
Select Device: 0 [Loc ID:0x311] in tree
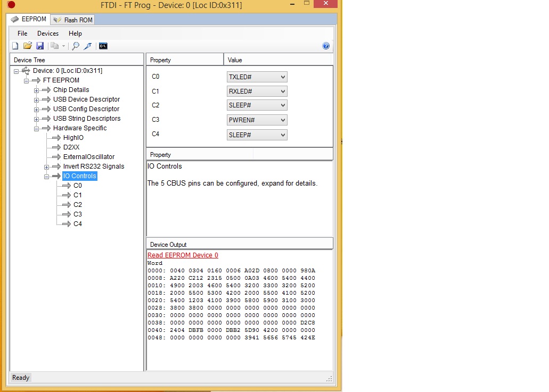click(68, 71)
